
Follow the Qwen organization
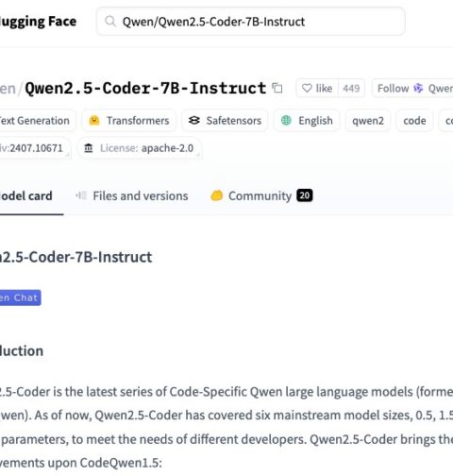pos(412,88)
